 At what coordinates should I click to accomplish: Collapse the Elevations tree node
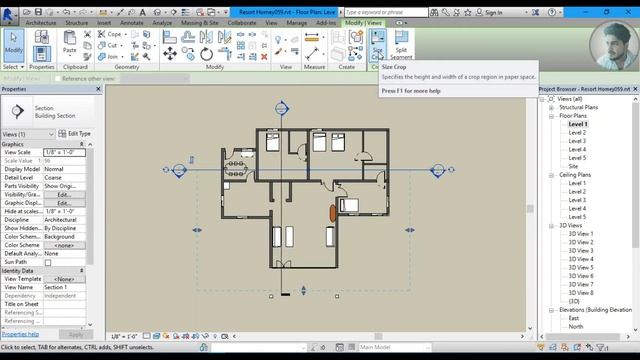pyautogui.click(x=551, y=310)
